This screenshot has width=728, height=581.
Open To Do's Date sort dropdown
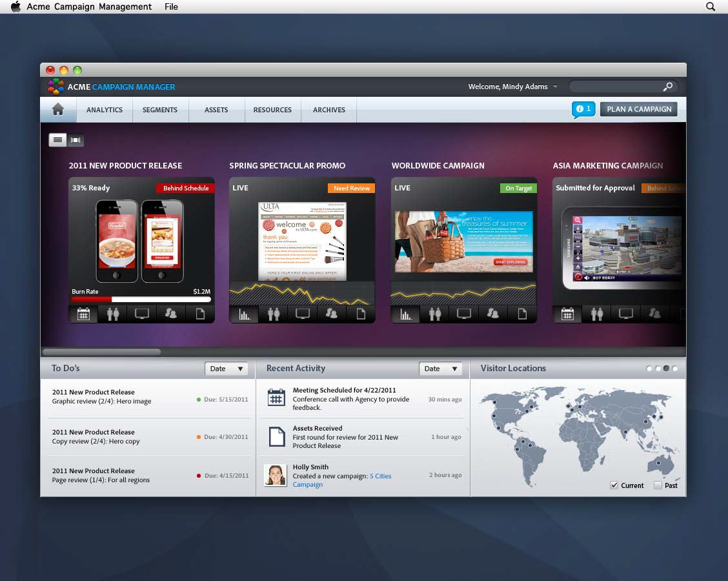tap(226, 369)
